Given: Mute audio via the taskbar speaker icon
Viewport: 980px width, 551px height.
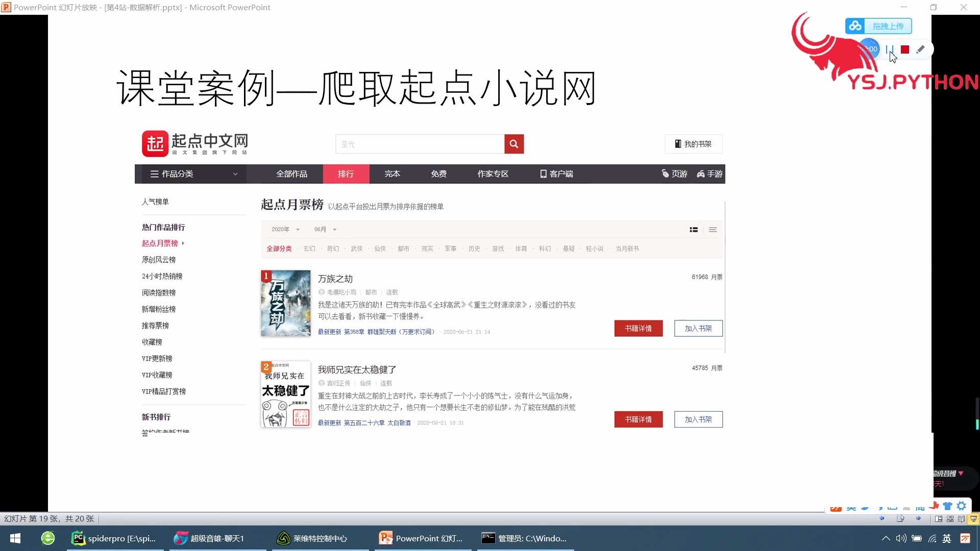Looking at the screenshot, I should coord(901,538).
